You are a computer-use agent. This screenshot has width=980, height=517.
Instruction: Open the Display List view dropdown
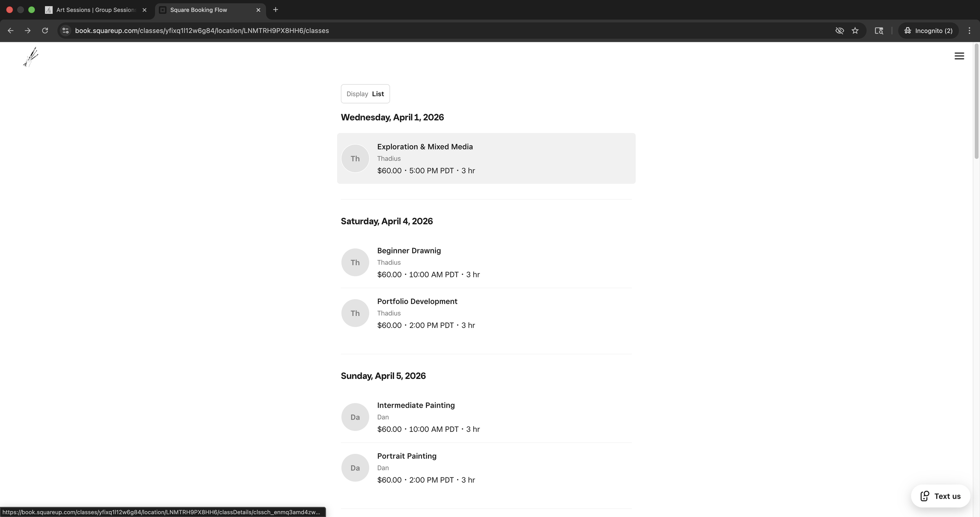tap(365, 94)
